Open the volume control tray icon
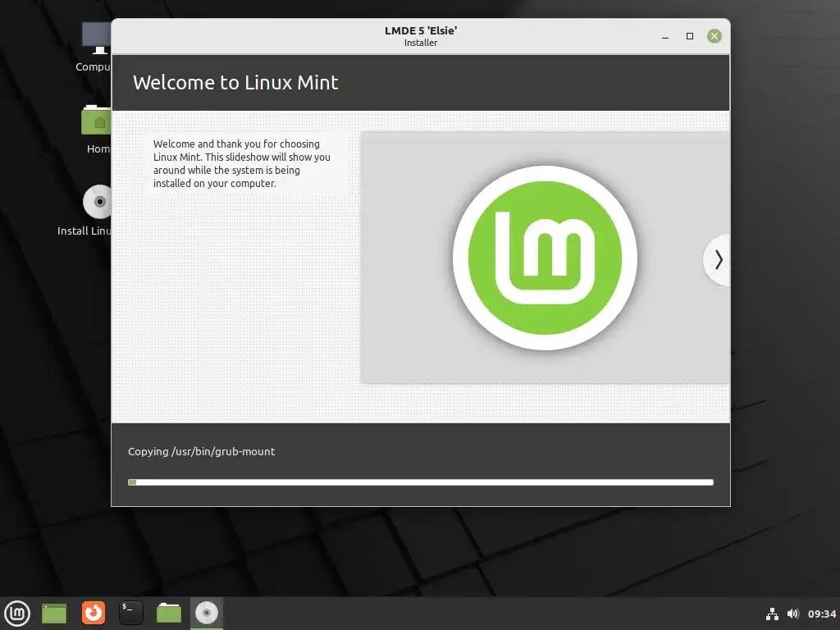Screen dimensions: 840x630 click(x=793, y=614)
